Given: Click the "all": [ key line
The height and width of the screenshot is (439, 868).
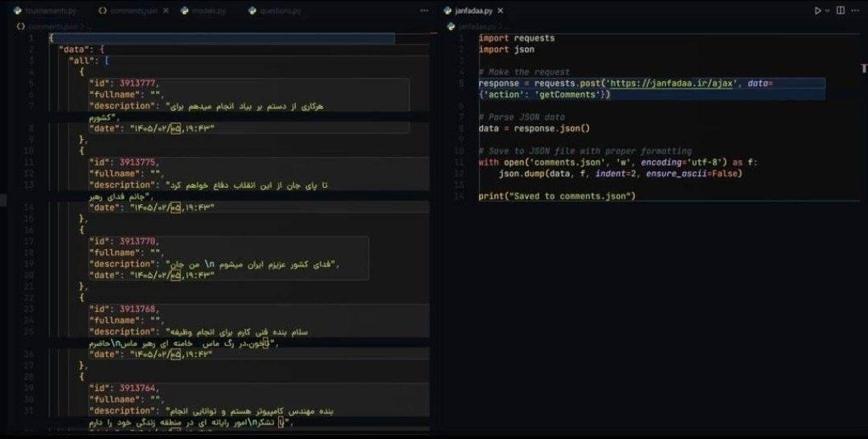Looking at the screenshot, I should pos(88,60).
